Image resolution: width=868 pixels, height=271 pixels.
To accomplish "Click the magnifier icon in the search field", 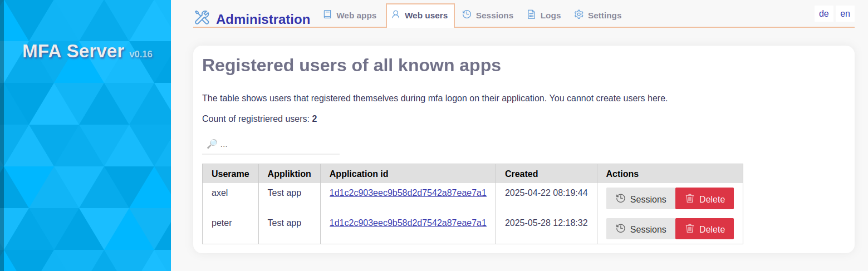I will click(x=212, y=144).
